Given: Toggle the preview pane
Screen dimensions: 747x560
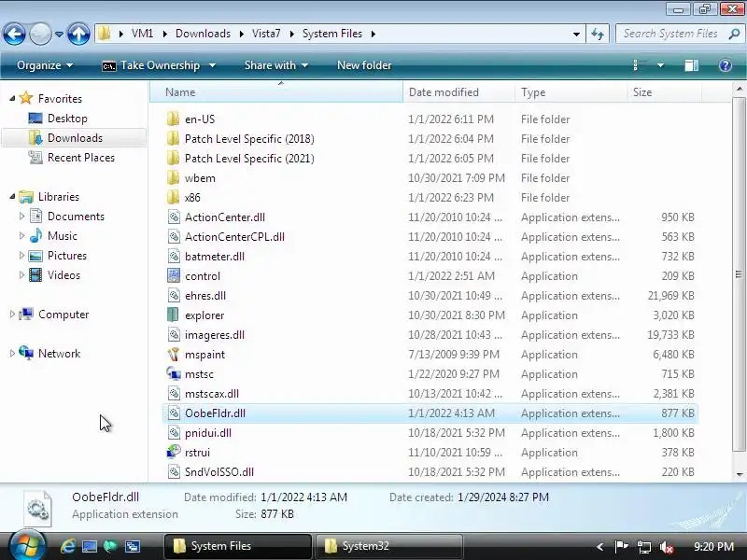Looking at the screenshot, I should (692, 65).
